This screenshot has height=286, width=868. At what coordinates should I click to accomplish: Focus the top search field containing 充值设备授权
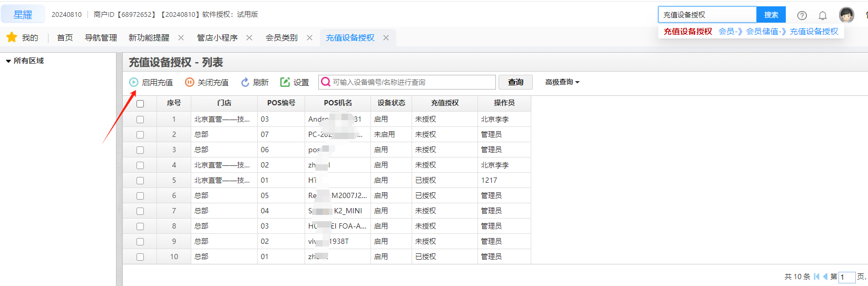[x=707, y=15]
